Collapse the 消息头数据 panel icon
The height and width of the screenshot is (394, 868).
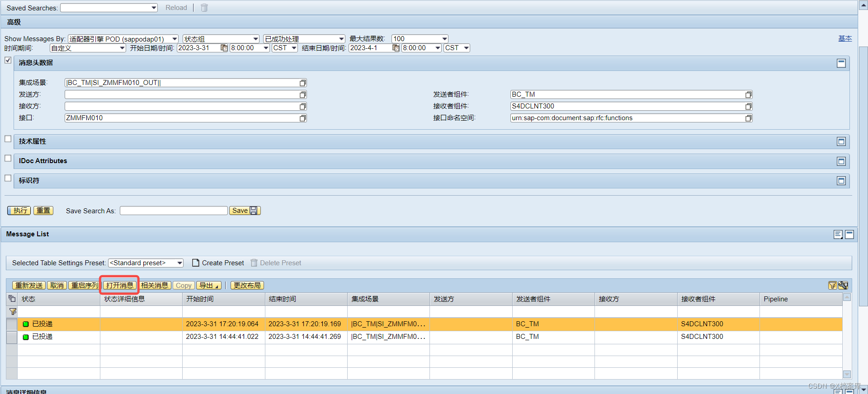pos(841,63)
